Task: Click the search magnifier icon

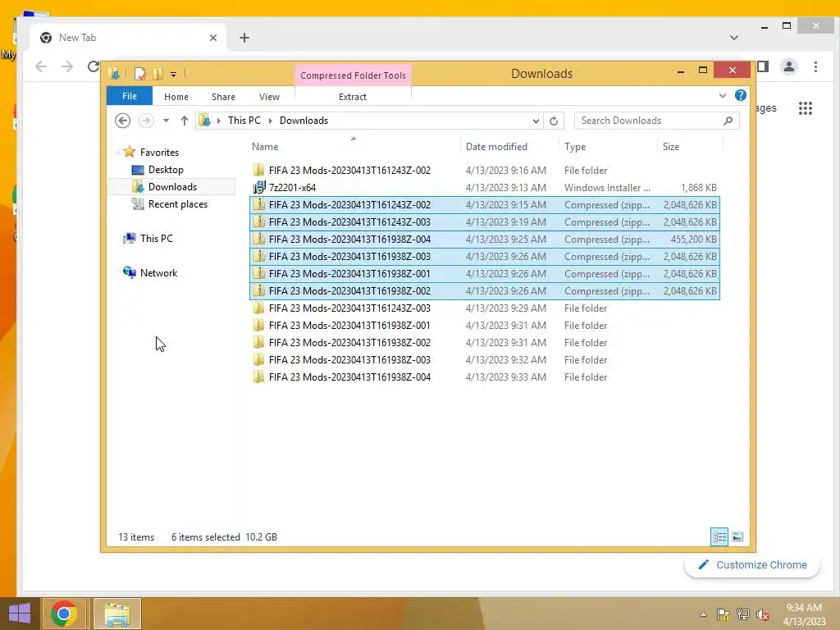Action: click(x=728, y=121)
